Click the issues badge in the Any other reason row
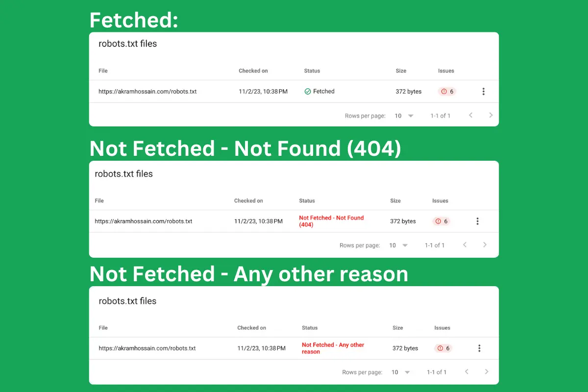This screenshot has height=392, width=588. click(x=443, y=348)
